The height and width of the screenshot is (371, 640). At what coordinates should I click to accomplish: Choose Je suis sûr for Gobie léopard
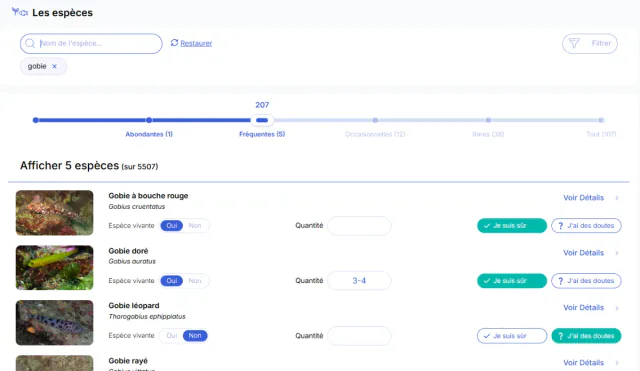coord(512,336)
